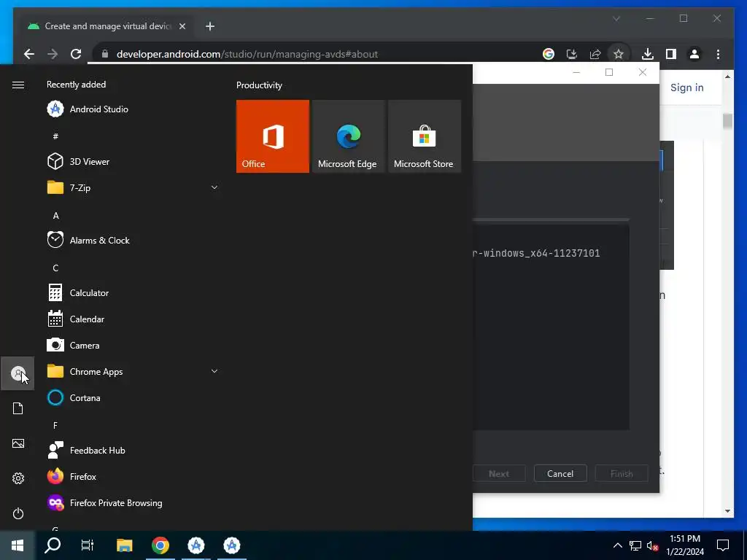
Task: Launch the Camera app
Action: [133, 345]
